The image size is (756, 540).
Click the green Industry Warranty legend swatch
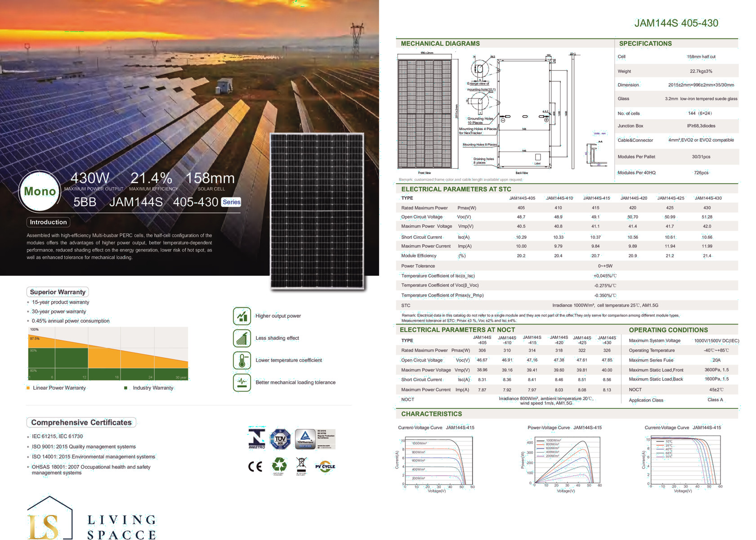click(126, 388)
